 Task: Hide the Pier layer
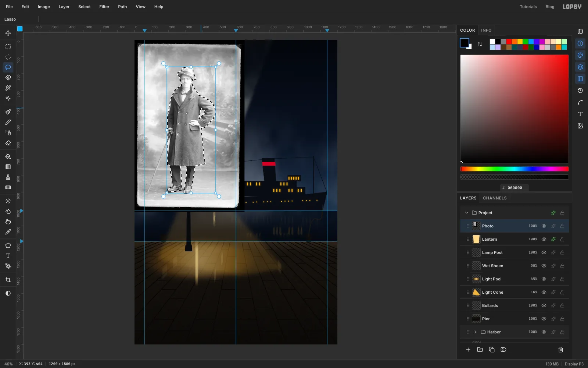544,319
